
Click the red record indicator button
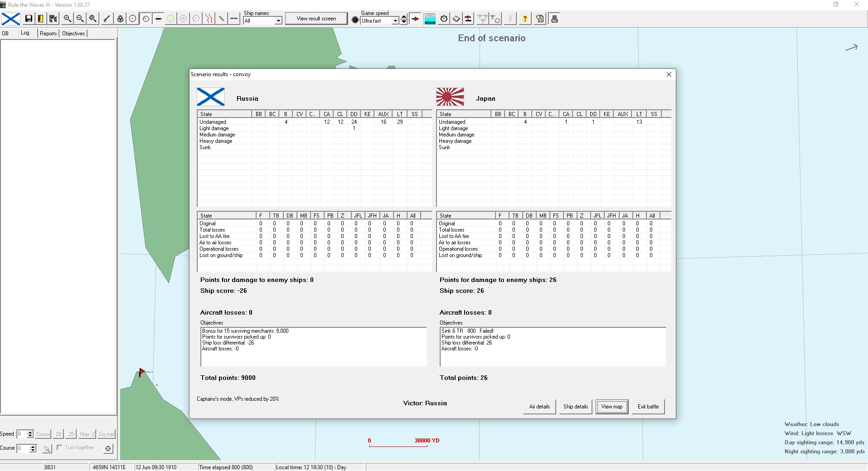[355, 20]
